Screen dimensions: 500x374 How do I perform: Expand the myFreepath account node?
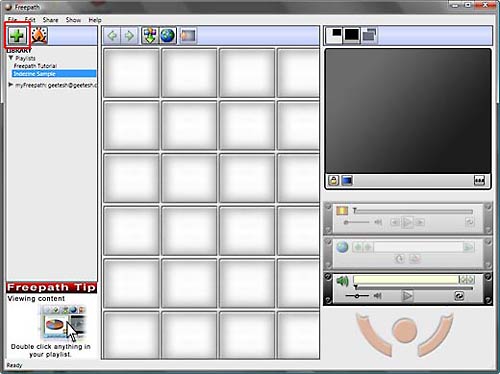coord(11,85)
